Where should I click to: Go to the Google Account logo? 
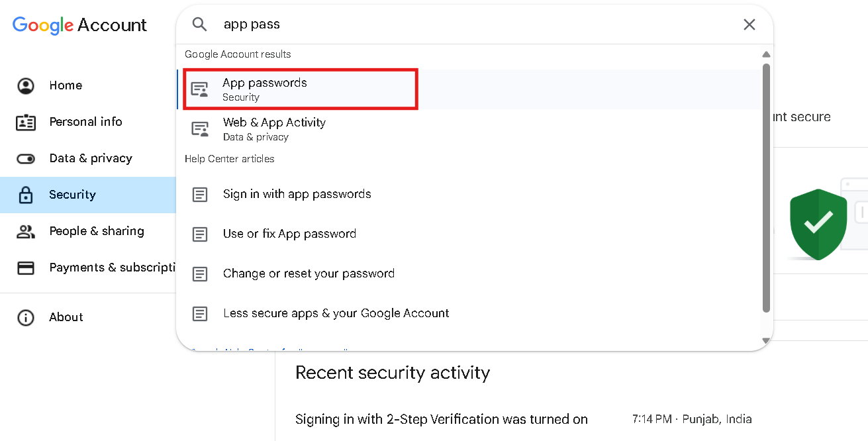[79, 25]
